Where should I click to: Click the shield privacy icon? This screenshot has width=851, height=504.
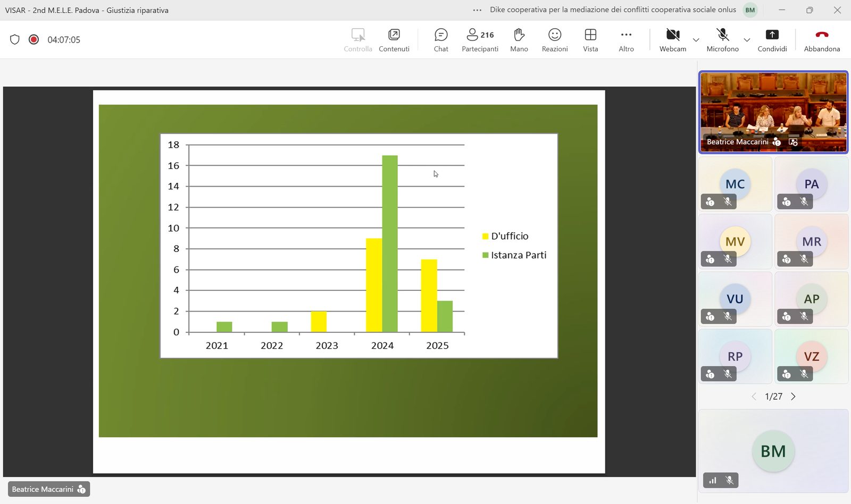(x=15, y=39)
